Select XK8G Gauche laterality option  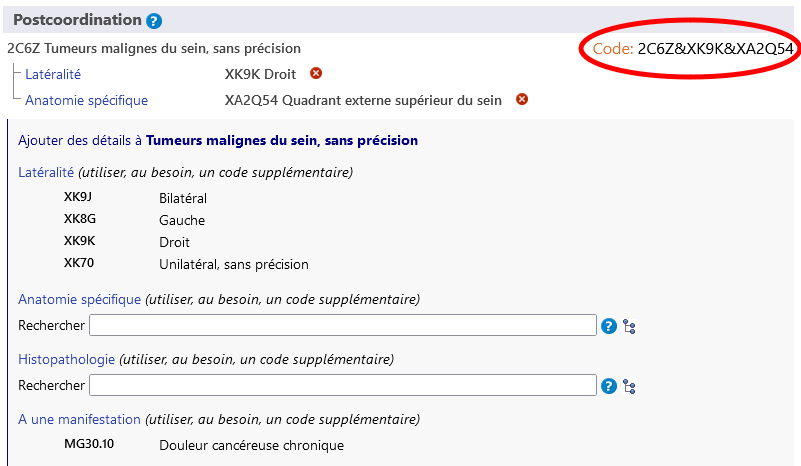[181, 220]
